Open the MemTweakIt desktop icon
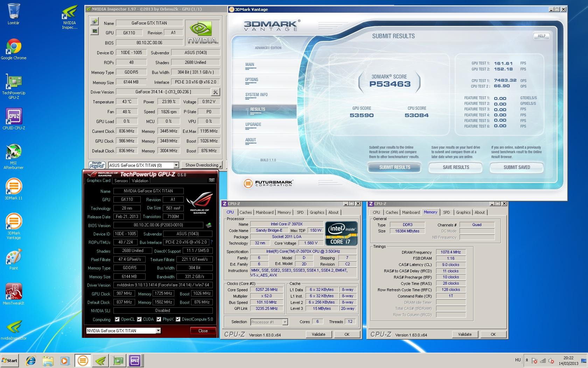Screen dimensions: 588x368 (x=13, y=294)
